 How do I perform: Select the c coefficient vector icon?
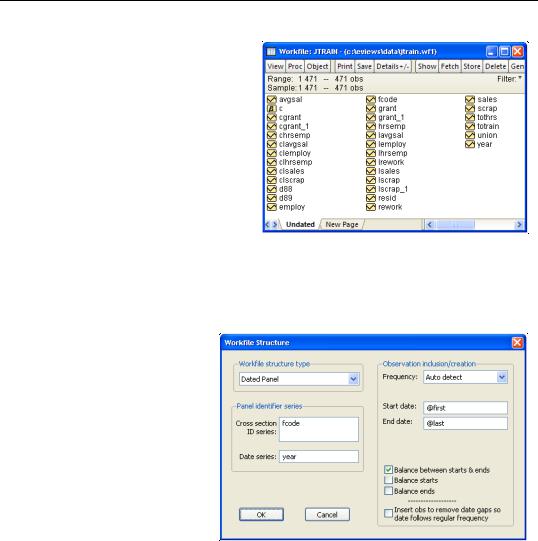pyautogui.click(x=272, y=108)
